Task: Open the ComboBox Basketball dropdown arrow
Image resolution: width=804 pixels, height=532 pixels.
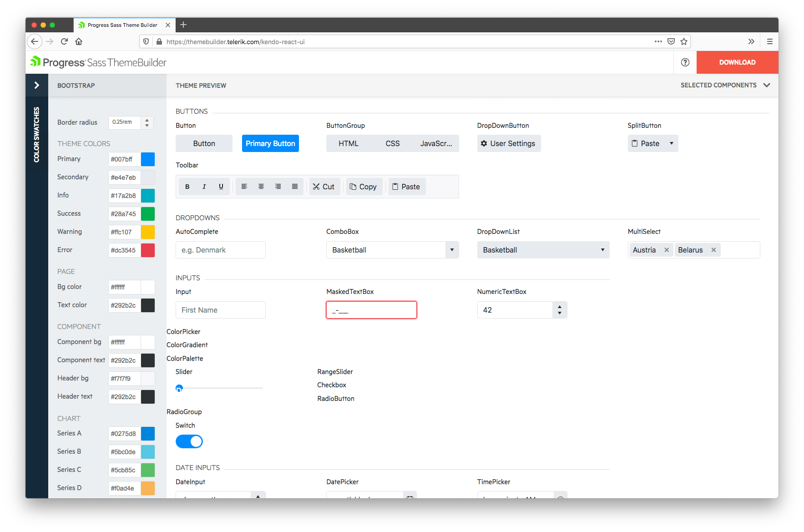Action: (x=452, y=250)
